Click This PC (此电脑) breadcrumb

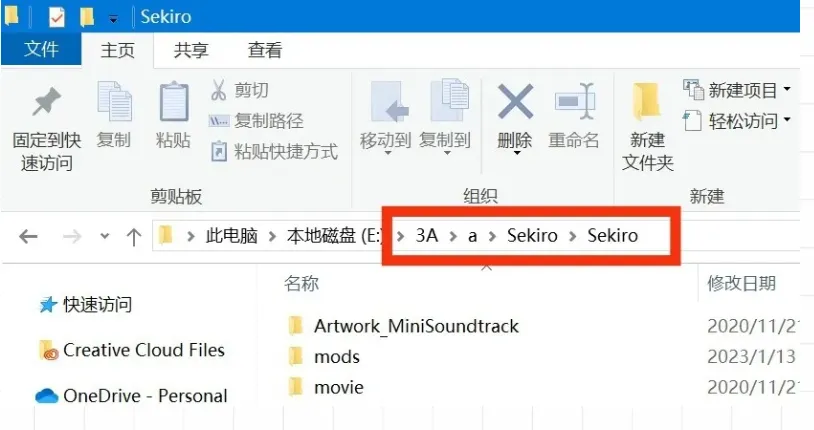coord(232,236)
